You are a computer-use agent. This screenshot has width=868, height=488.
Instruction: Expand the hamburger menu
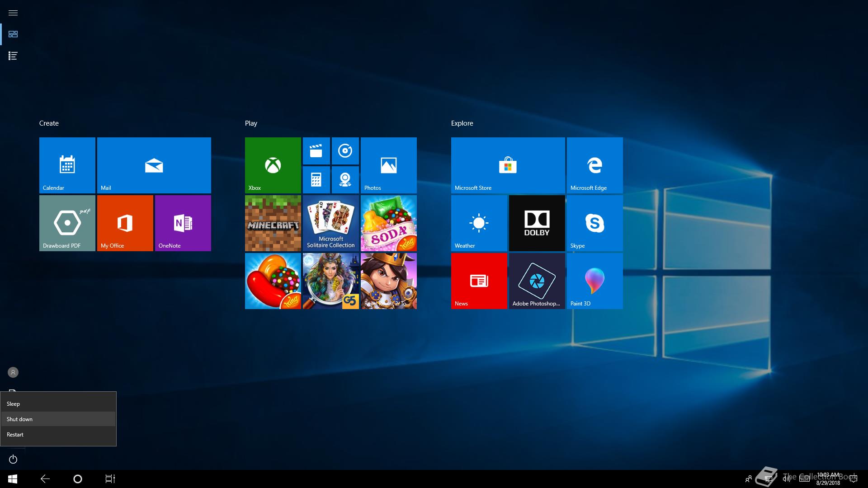(13, 13)
